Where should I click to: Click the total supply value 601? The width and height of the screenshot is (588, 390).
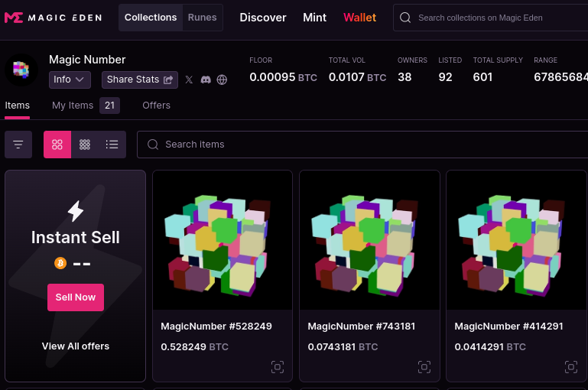482,77
